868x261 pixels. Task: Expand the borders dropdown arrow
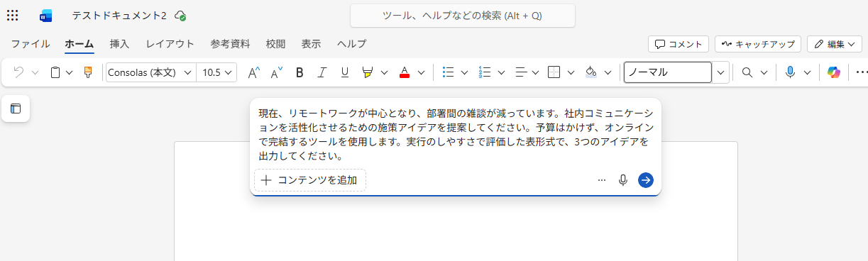(x=571, y=72)
